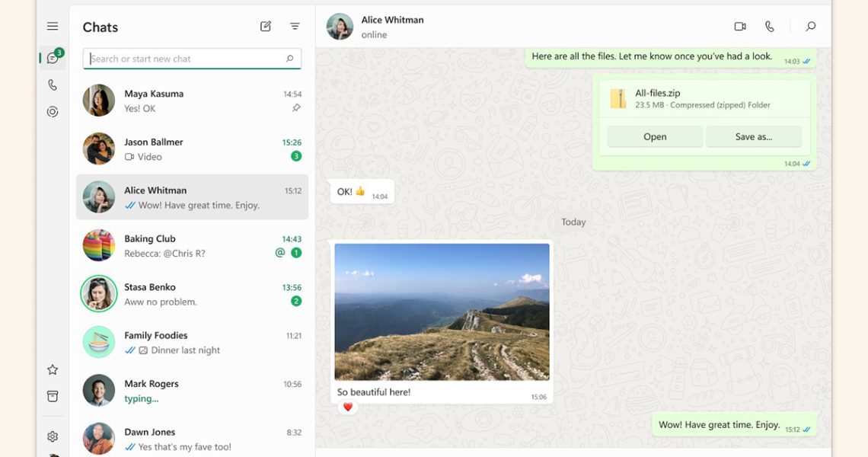Click the search magnifier in chat search box
868x457 pixels.
coord(289,58)
